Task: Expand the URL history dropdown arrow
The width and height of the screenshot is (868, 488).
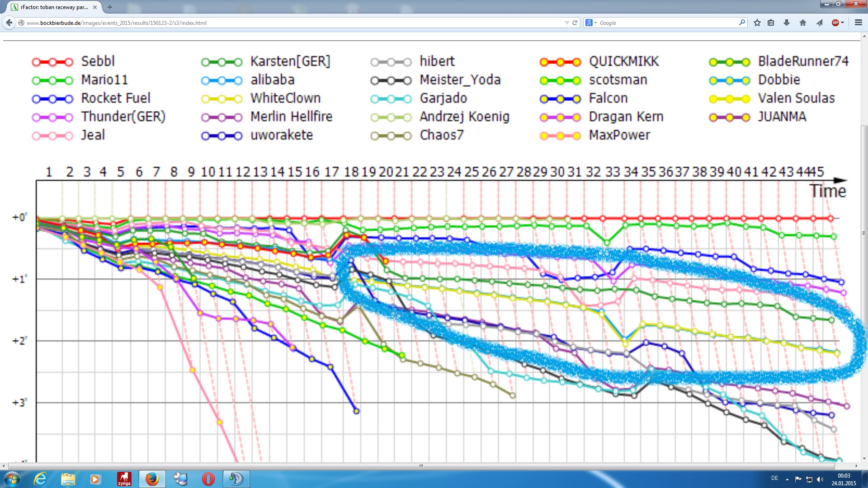Action: [567, 23]
